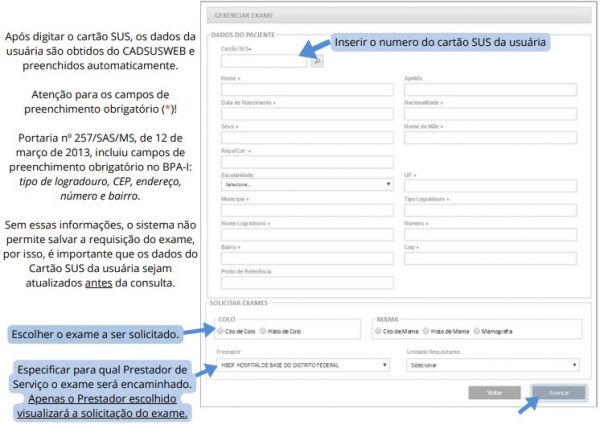Focus the Cep input box
Screen dimensions: 600x425
[x=492, y=258]
